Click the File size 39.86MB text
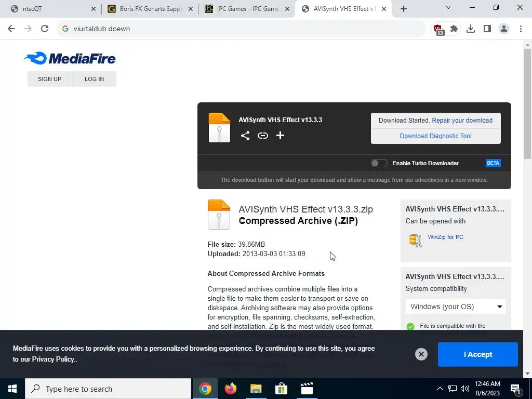The image size is (532, 399). [x=236, y=244]
